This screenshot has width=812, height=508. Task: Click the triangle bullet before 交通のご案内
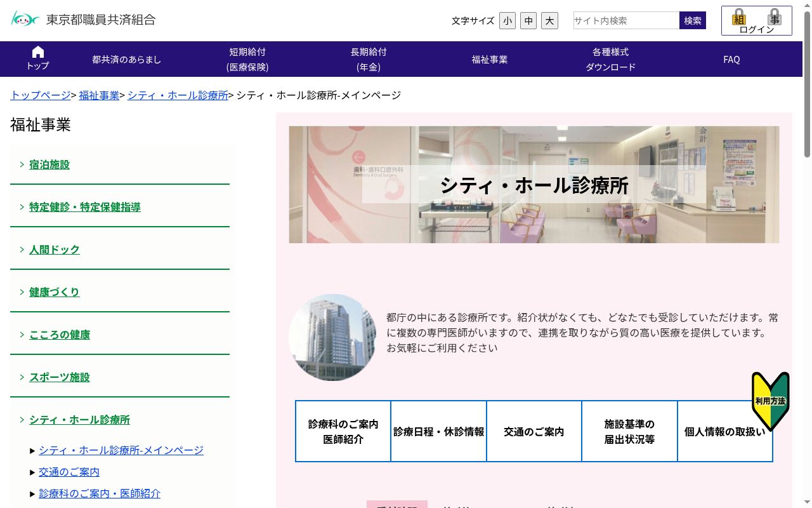pos(32,472)
